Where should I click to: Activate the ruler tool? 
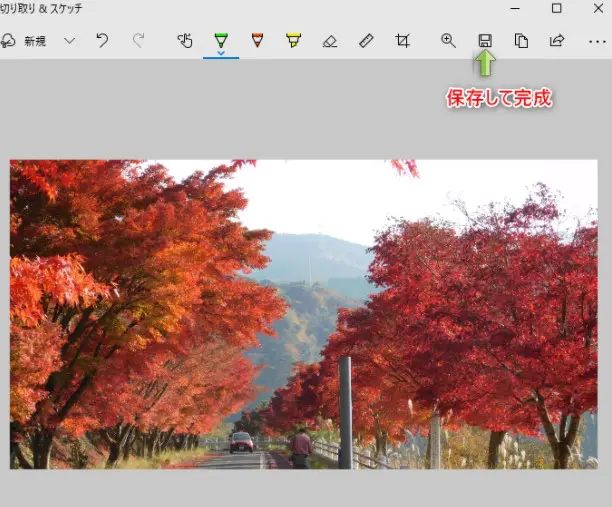(366, 41)
